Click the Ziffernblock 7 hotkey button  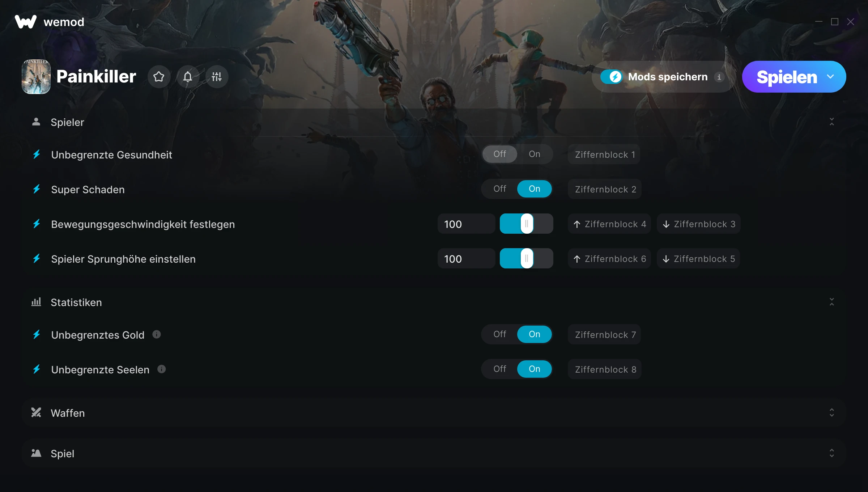point(605,335)
